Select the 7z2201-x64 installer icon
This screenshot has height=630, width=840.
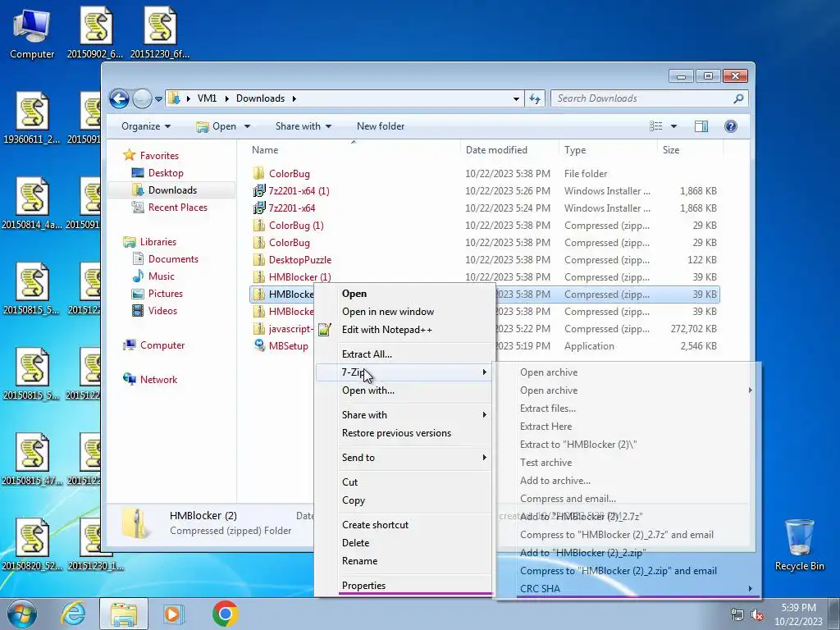click(x=258, y=208)
